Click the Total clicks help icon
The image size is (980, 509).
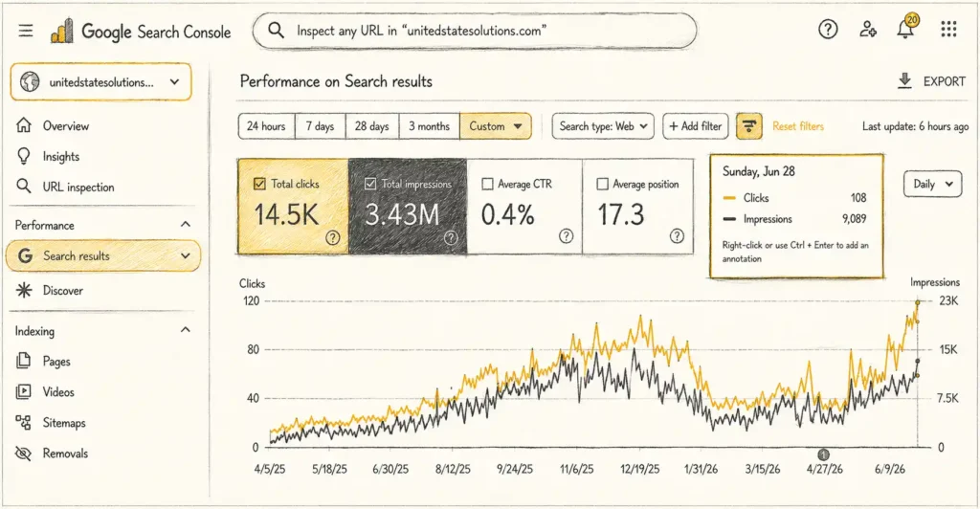[x=332, y=237]
